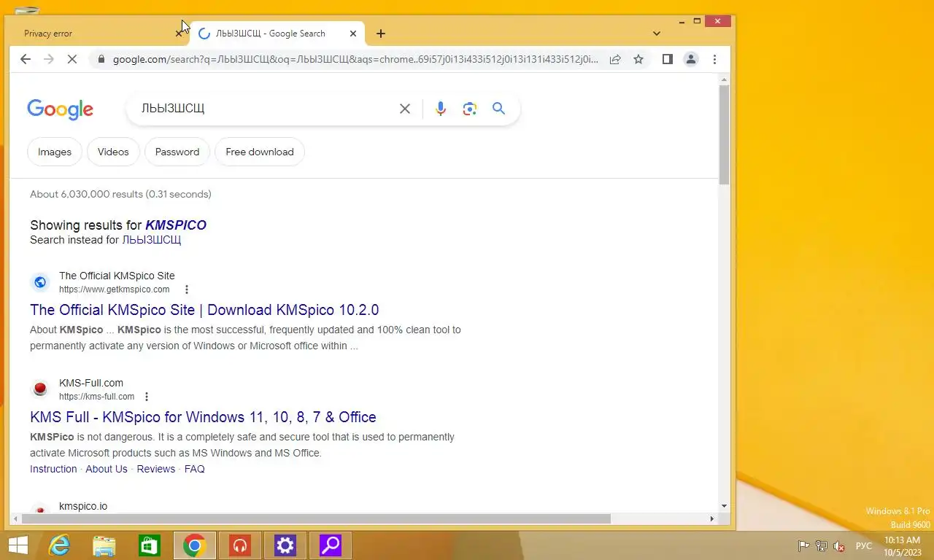Image resolution: width=934 pixels, height=560 pixels.
Task: Click the Google logo
Action: 60,109
